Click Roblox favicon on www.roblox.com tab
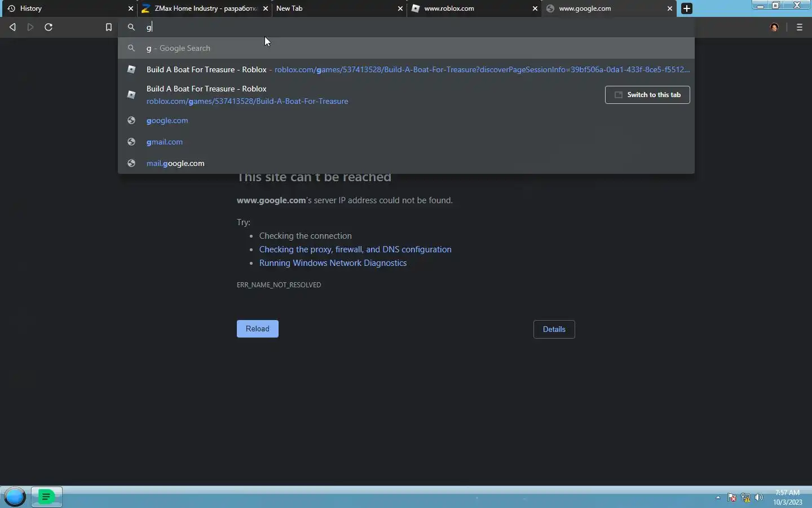The height and width of the screenshot is (508, 812). [x=416, y=8]
